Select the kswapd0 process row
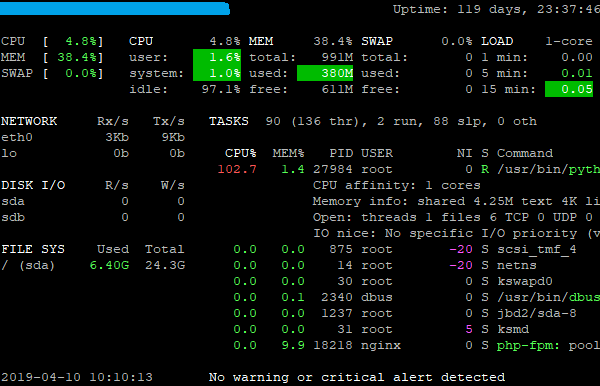Image resolution: width=600 pixels, height=386 pixels. (x=393, y=282)
